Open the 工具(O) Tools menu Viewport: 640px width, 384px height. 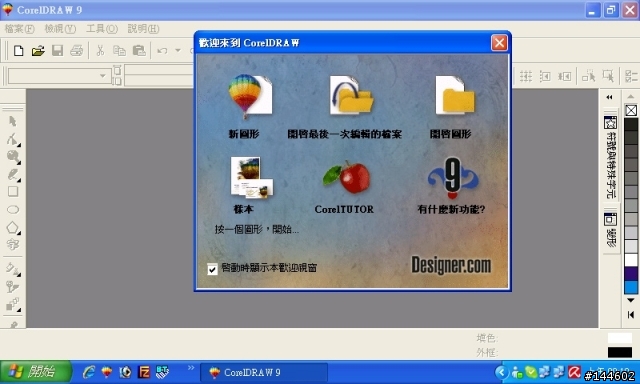[102, 29]
